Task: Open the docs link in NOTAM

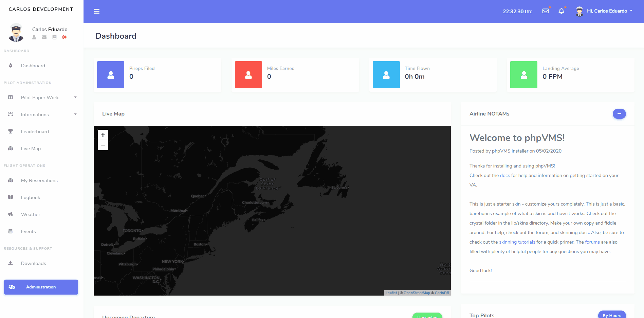Action: point(505,175)
